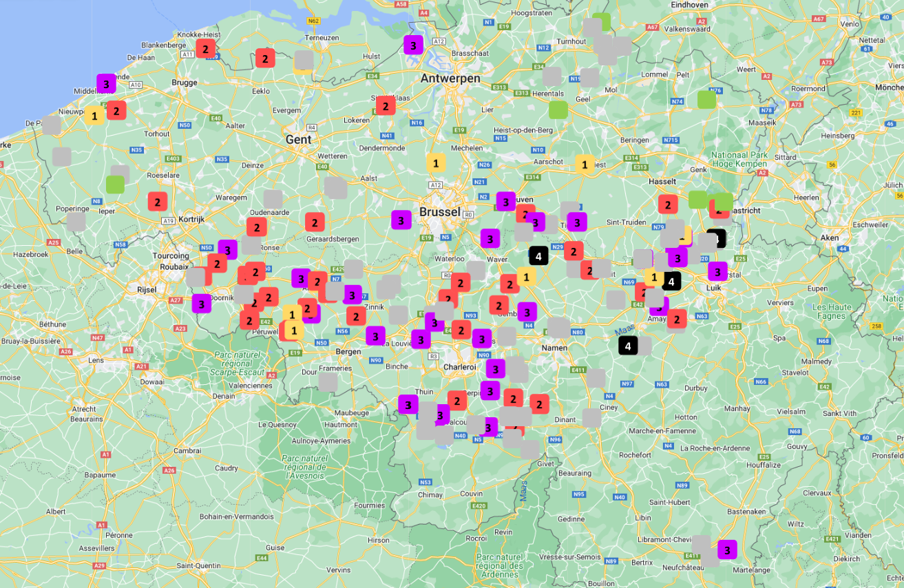The height and width of the screenshot is (588, 904).
Task: Select the red 2 marker above Geraardsbergen
Action: pyautogui.click(x=315, y=222)
